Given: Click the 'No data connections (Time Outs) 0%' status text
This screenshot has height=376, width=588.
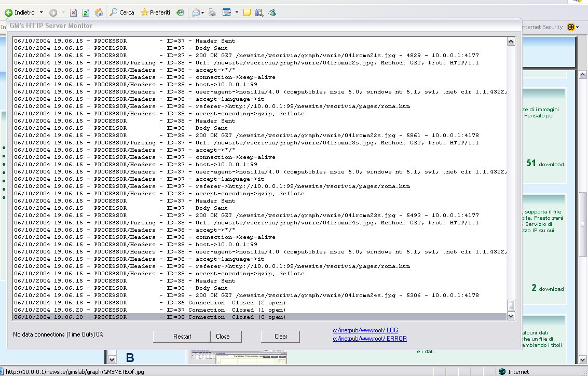Looking at the screenshot, I should (x=58, y=334).
